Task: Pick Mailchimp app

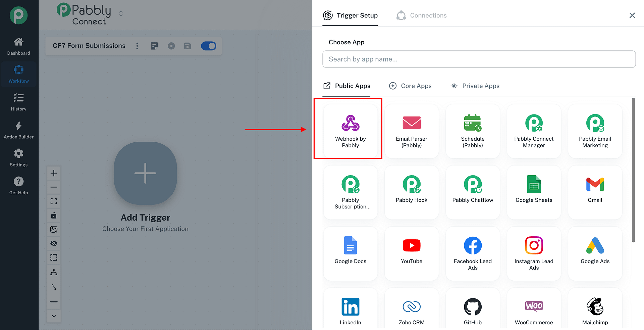Action: (595, 309)
